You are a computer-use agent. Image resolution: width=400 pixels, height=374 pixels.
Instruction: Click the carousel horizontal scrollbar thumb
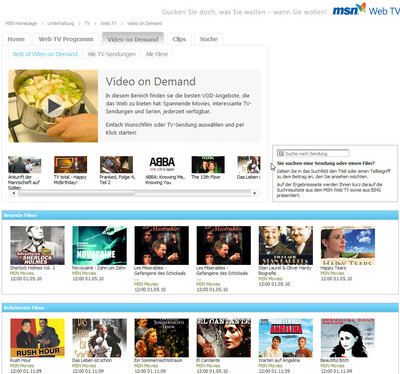click(77, 193)
